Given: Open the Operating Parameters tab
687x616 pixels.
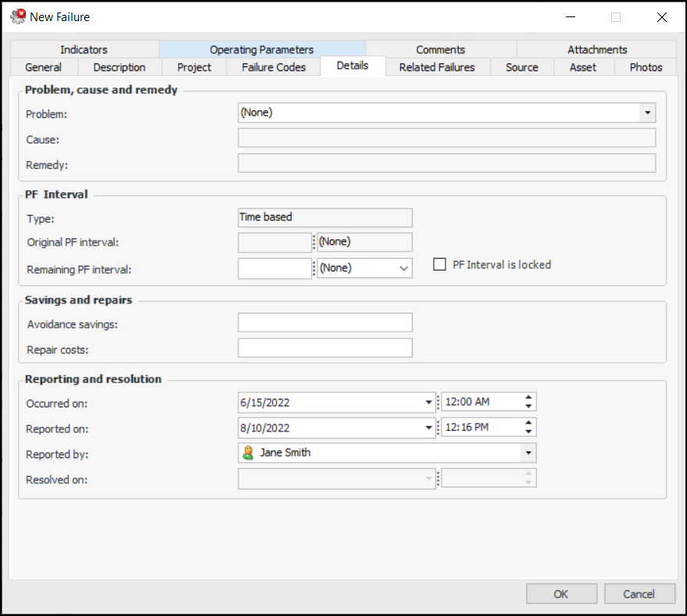Looking at the screenshot, I should click(261, 49).
